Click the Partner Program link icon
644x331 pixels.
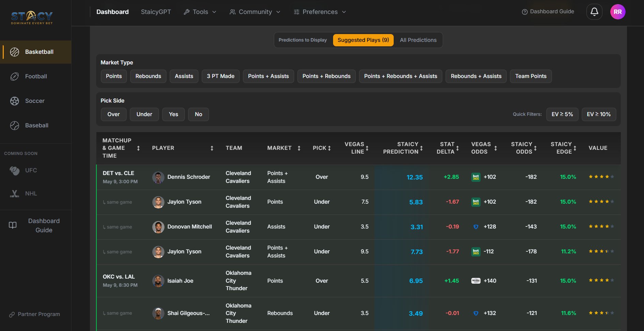(12, 314)
